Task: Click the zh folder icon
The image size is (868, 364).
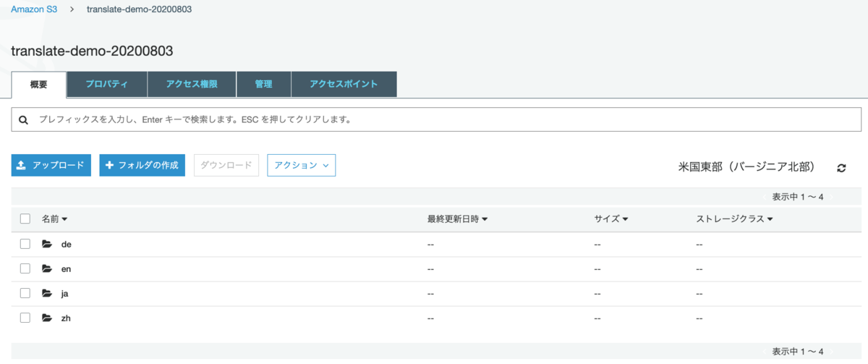Action: tap(47, 318)
